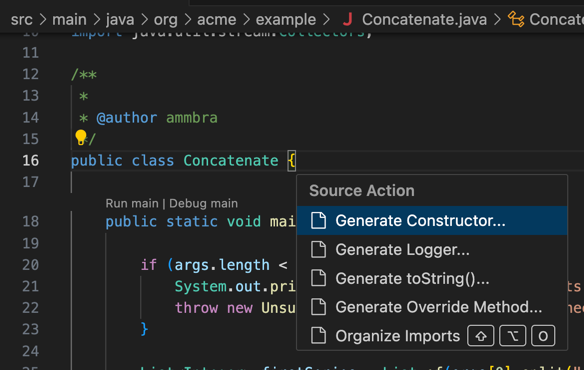Image resolution: width=584 pixels, height=370 pixels.
Task: Click 'args.length' on line 20
Action: tap(222, 265)
